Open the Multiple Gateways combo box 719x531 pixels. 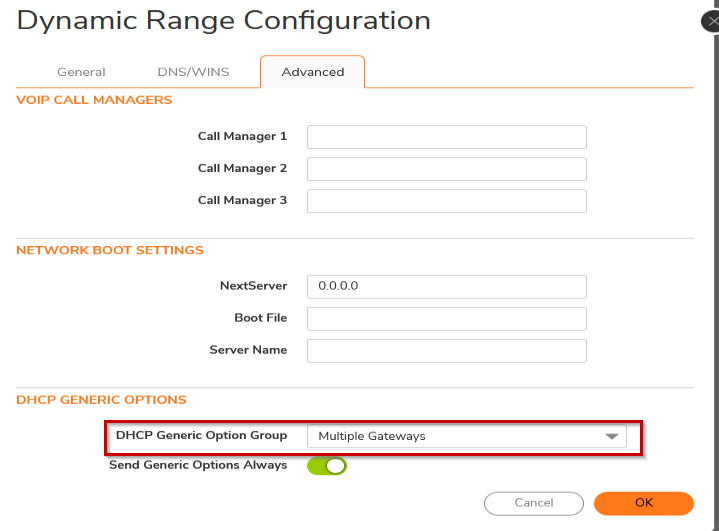coord(465,436)
